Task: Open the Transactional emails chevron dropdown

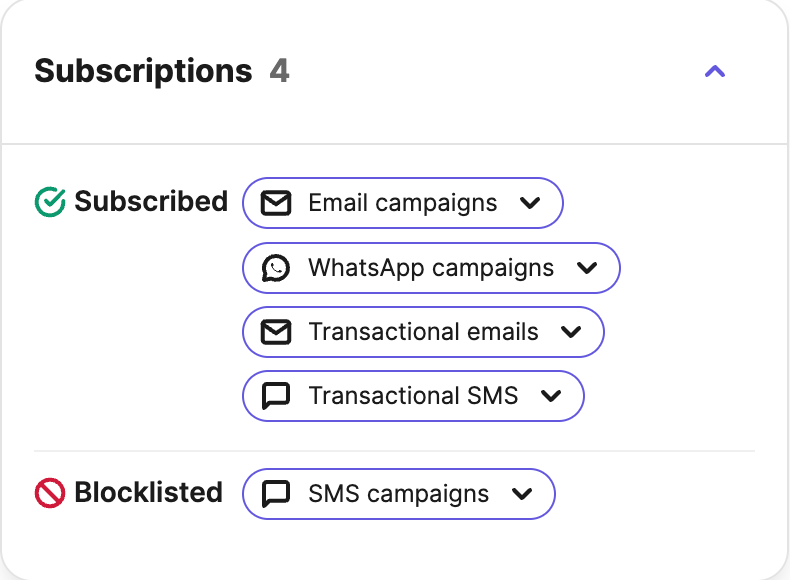Action: [571, 332]
